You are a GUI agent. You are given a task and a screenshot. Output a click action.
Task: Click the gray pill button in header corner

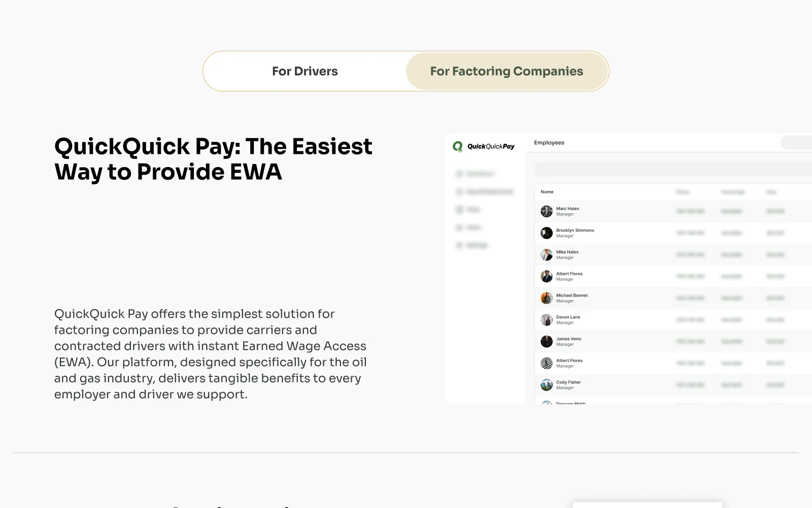pos(796,143)
